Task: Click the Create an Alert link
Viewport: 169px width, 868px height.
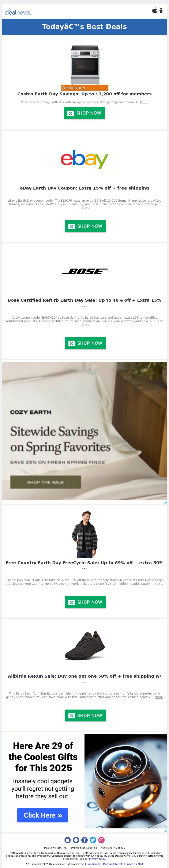Action: coord(134,864)
